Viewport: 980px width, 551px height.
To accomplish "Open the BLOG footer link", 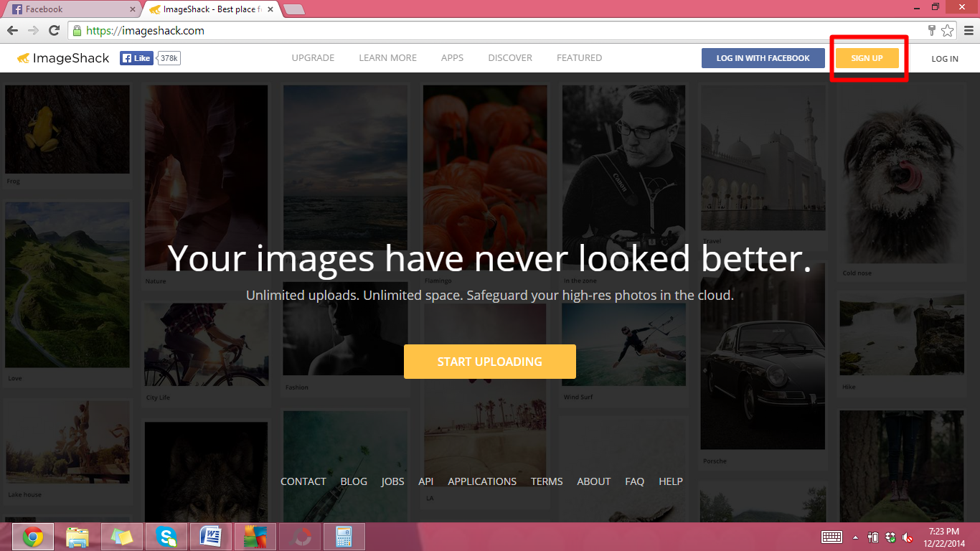I will point(354,481).
